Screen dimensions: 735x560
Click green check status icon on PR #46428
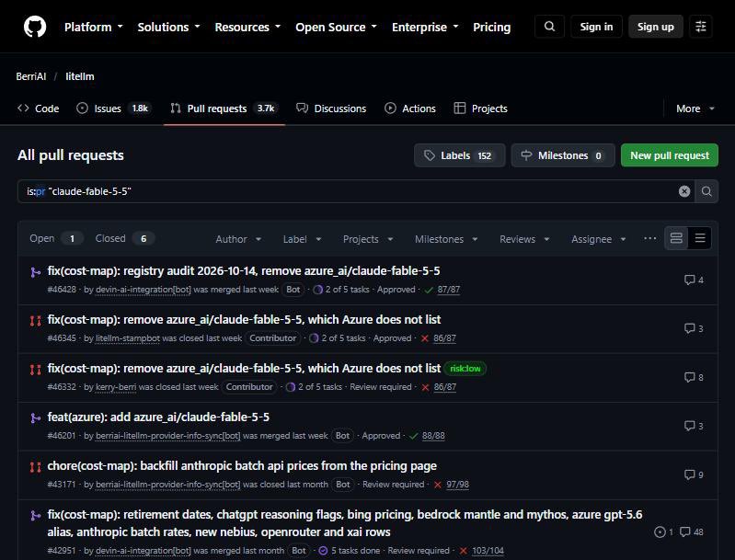point(428,290)
